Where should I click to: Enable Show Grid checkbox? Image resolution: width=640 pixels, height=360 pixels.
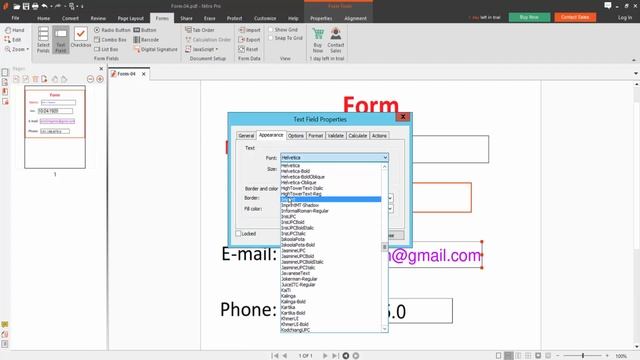[x=270, y=30]
